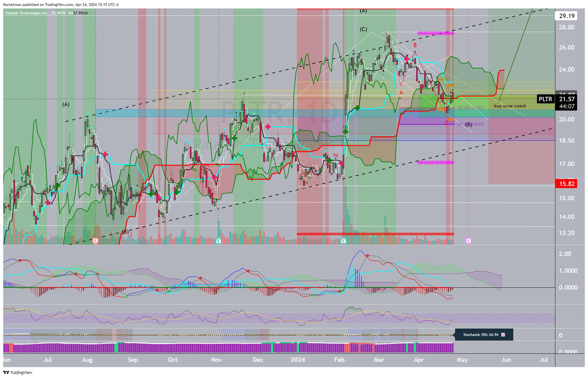The height and width of the screenshot is (378, 588).
Task: Click the red 'Dig' label near late January
Action: click(x=335, y=155)
